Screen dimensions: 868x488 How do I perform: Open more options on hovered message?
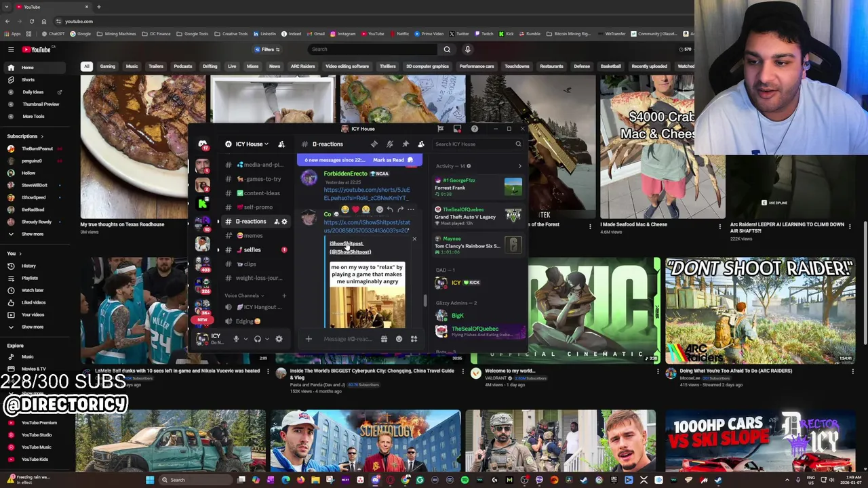click(410, 209)
